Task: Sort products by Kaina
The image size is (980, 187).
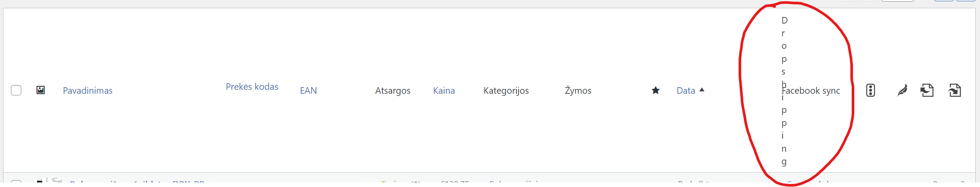Action: point(444,91)
